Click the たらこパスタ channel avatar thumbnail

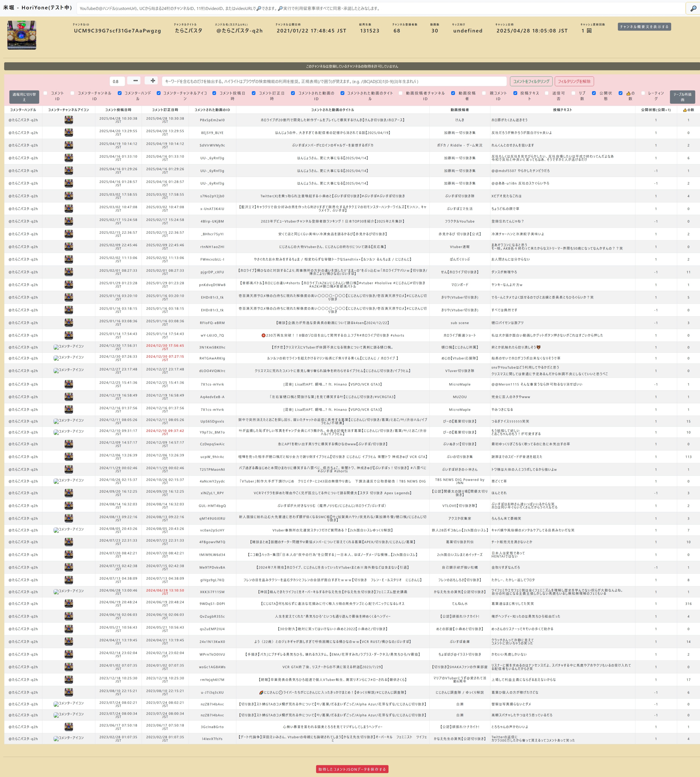(22, 35)
